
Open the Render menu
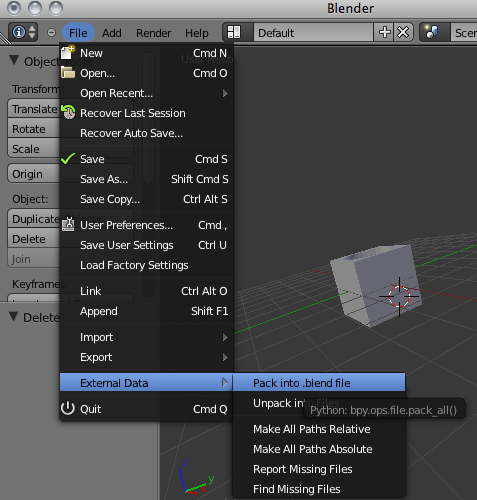coord(154,33)
